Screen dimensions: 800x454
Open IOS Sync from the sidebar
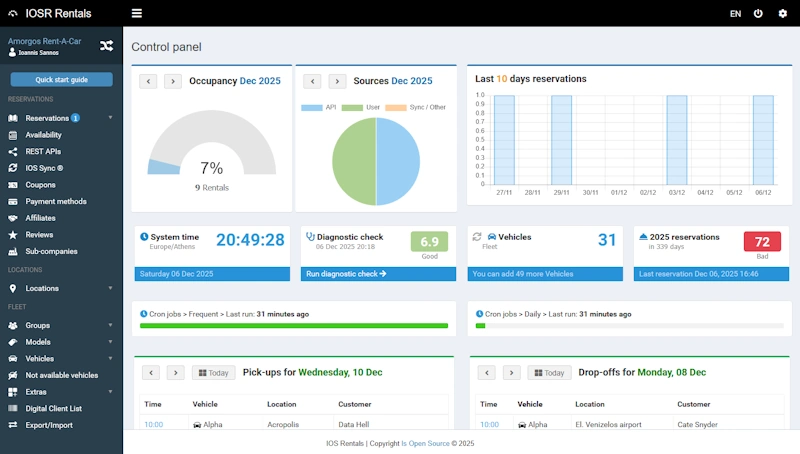44,168
